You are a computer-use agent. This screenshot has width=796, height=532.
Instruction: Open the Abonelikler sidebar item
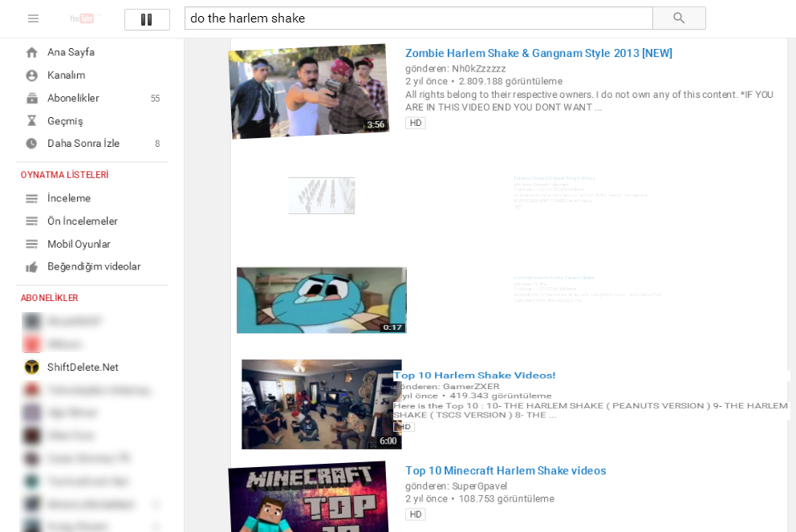[x=73, y=98]
